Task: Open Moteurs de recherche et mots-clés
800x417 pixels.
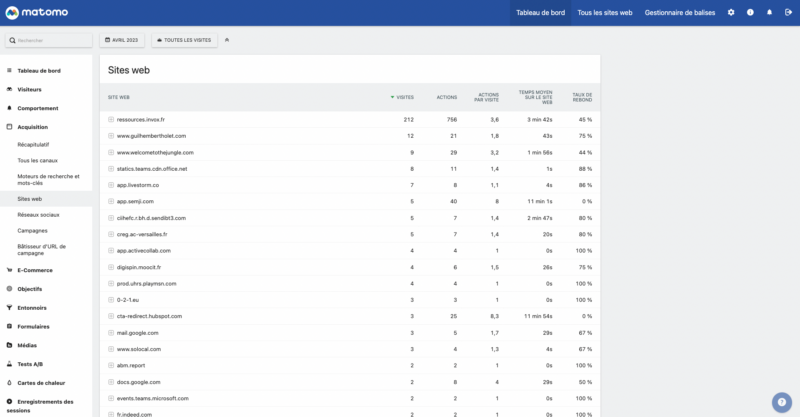Action: tap(48, 180)
